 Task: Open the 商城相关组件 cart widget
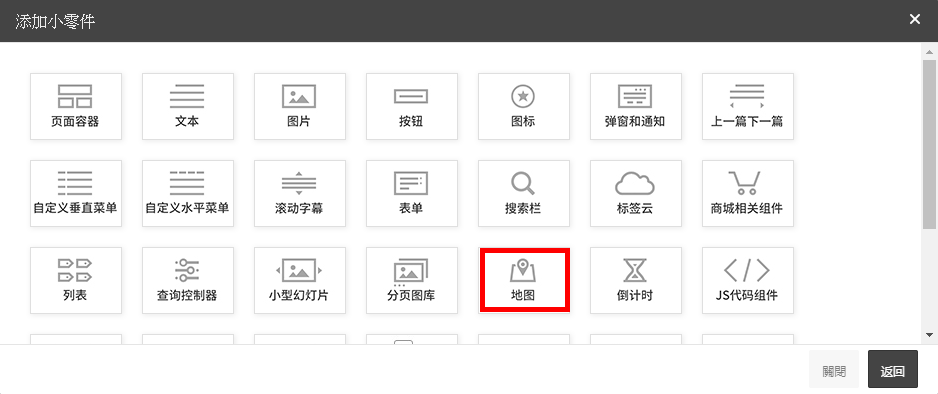click(x=748, y=193)
